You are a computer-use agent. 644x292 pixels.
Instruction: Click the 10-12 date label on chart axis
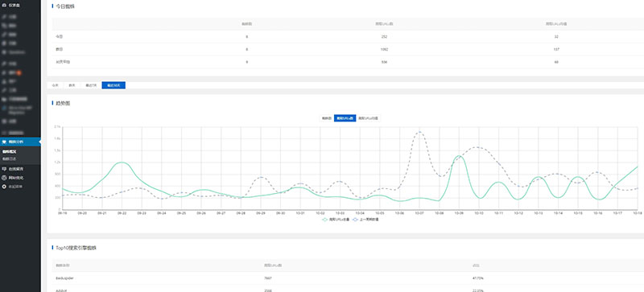pyautogui.click(x=518, y=213)
